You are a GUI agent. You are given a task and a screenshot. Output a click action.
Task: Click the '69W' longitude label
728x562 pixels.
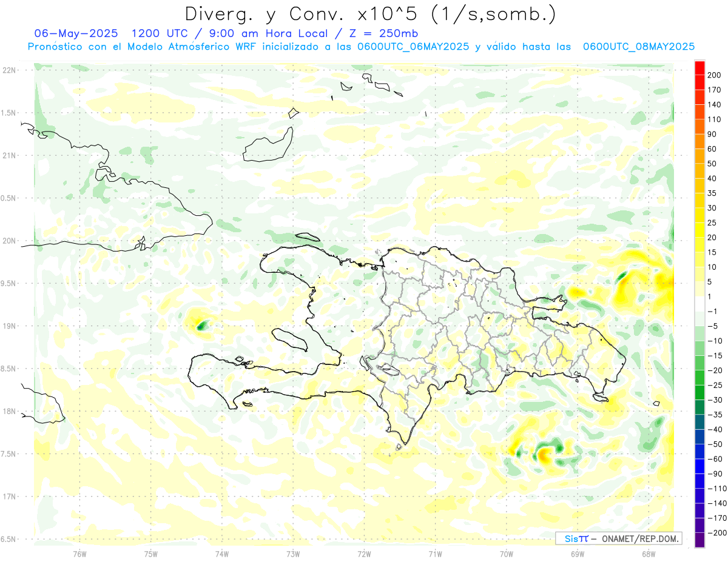pos(578,554)
